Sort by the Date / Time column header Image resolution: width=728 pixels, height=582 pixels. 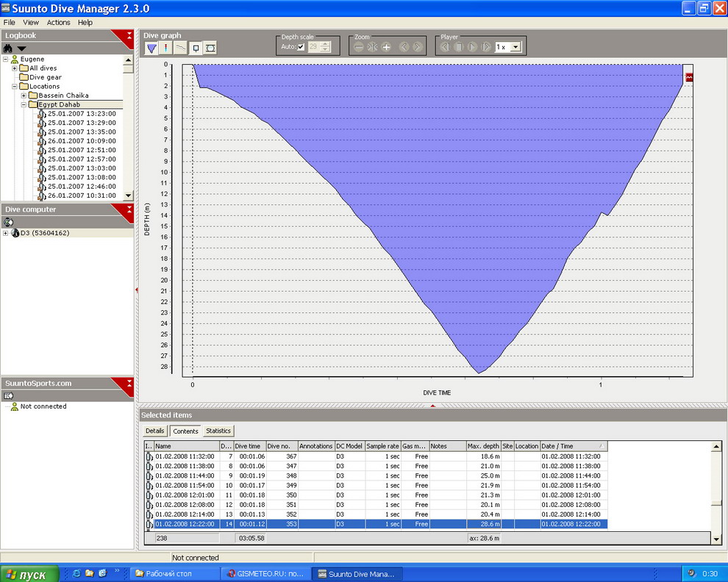574,446
